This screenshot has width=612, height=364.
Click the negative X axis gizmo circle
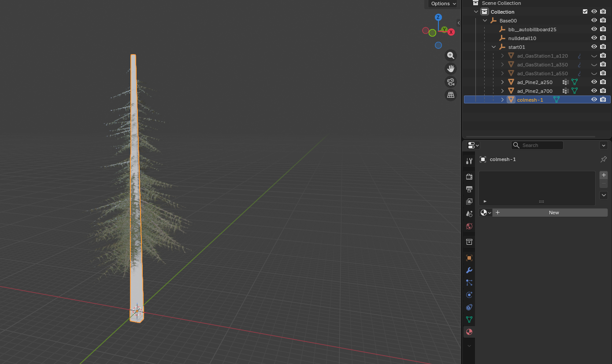426,31
